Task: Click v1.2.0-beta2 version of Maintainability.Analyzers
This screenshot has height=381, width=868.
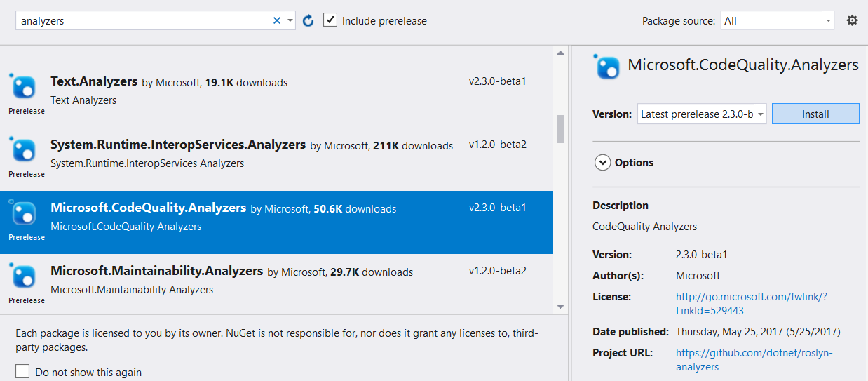Action: point(498,271)
